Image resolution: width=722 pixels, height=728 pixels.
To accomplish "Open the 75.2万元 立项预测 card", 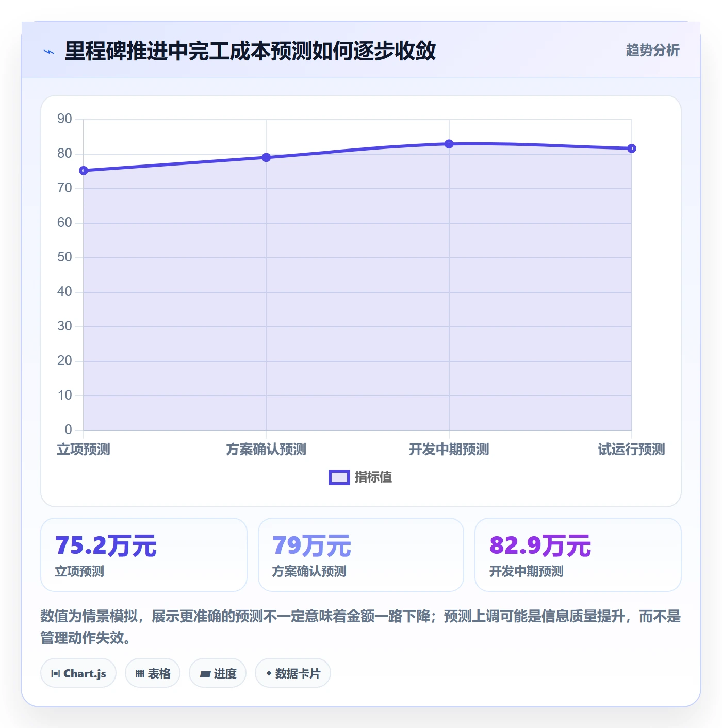I will click(144, 555).
